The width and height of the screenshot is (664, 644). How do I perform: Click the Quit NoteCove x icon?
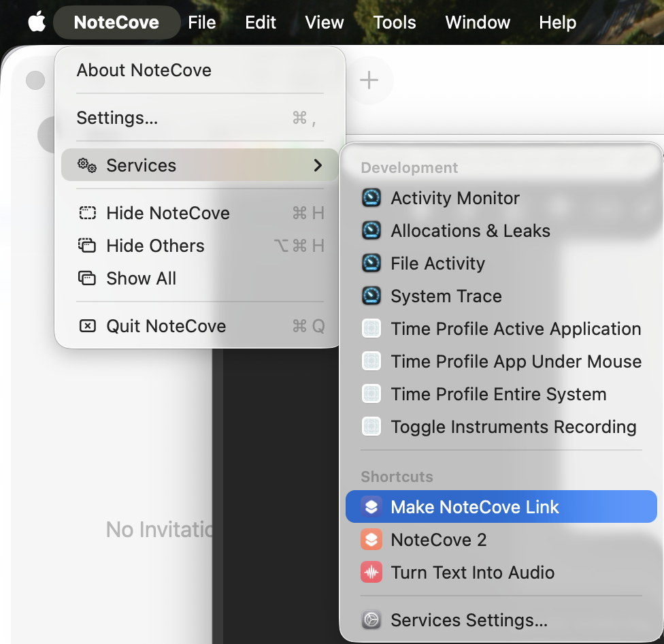click(88, 326)
